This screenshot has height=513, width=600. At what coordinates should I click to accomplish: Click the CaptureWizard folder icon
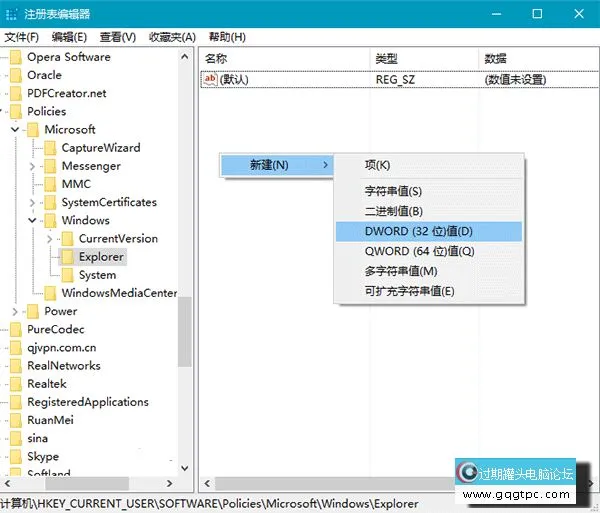pyautogui.click(x=50, y=148)
